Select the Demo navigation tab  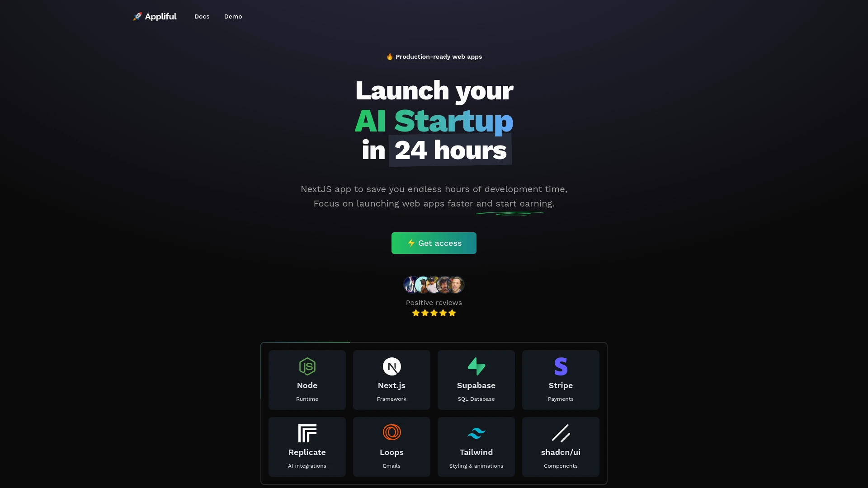pyautogui.click(x=232, y=16)
